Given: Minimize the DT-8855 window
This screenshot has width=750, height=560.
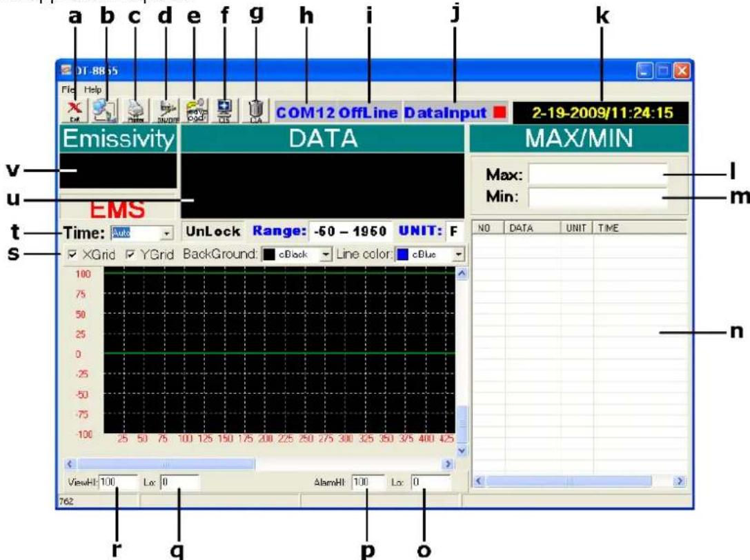Looking at the screenshot, I should (644, 71).
